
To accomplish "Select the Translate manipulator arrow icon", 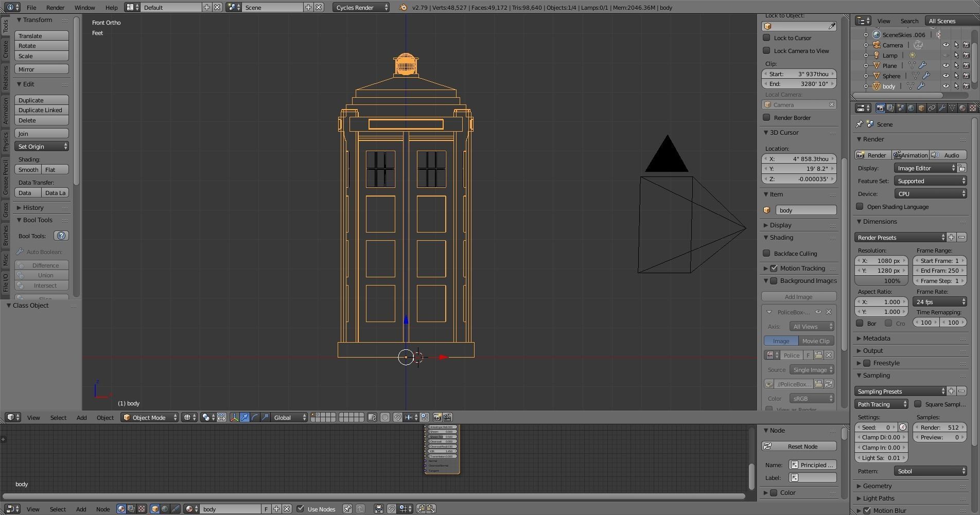I will tap(245, 417).
